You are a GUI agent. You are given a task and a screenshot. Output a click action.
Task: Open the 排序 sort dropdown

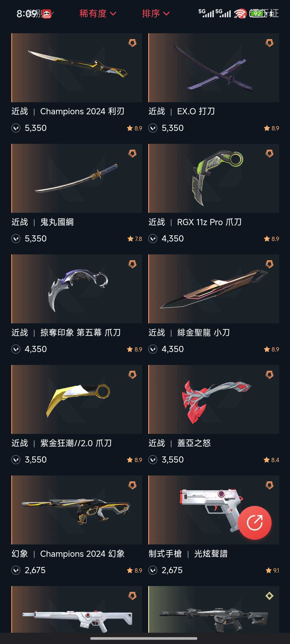tap(156, 13)
